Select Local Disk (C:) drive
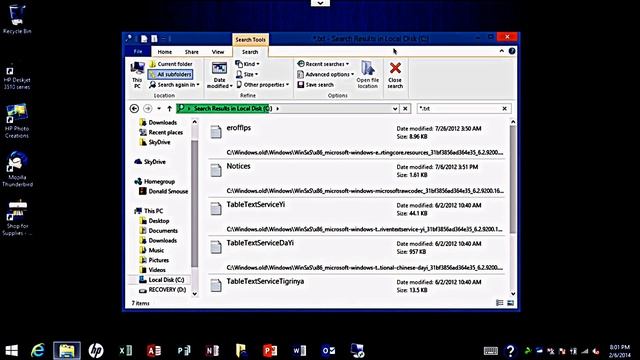640x360 pixels. pyautogui.click(x=162, y=280)
